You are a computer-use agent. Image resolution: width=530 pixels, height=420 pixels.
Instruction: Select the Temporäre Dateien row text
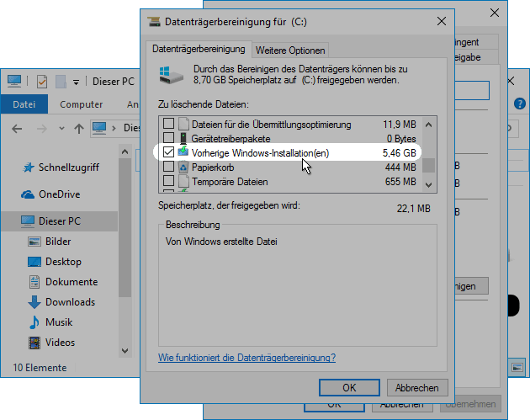230,182
